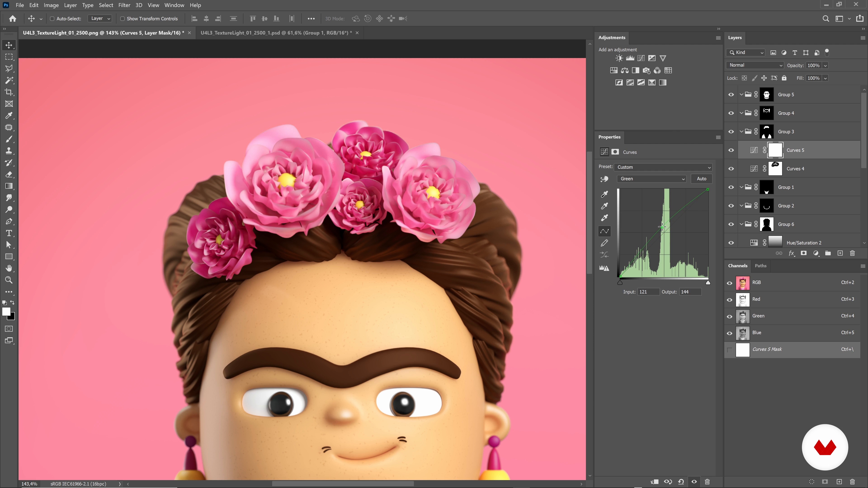Select the Gradient tool
This screenshot has width=868, height=488.
pyautogui.click(x=9, y=186)
